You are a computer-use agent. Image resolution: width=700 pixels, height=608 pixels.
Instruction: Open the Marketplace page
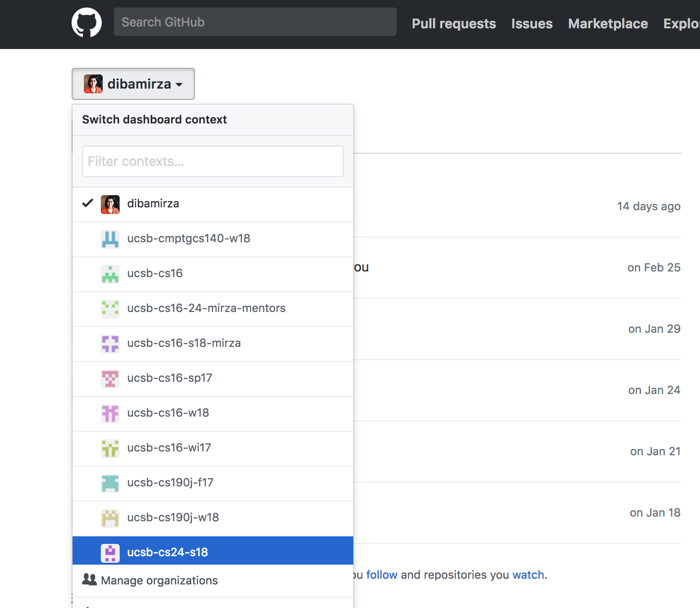click(x=607, y=24)
